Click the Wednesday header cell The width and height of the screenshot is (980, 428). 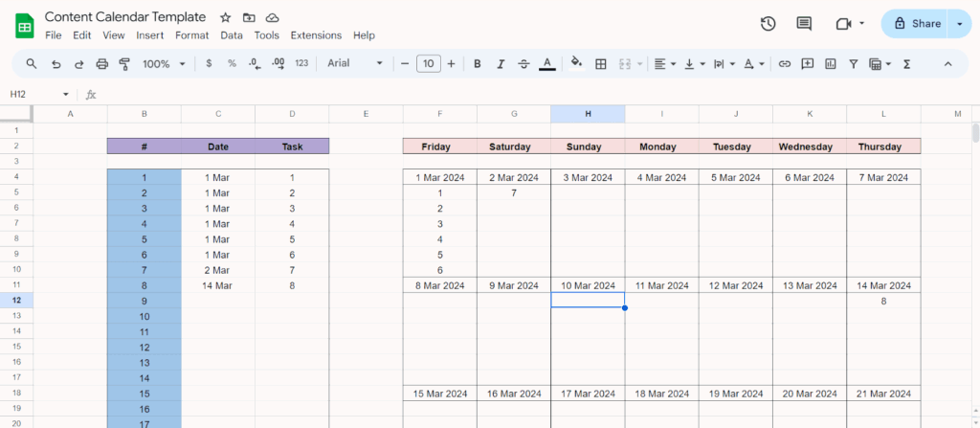tap(810, 147)
